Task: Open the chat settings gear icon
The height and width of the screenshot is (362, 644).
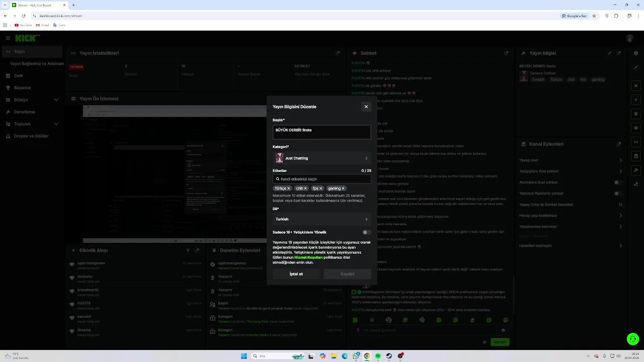Action: point(485,342)
